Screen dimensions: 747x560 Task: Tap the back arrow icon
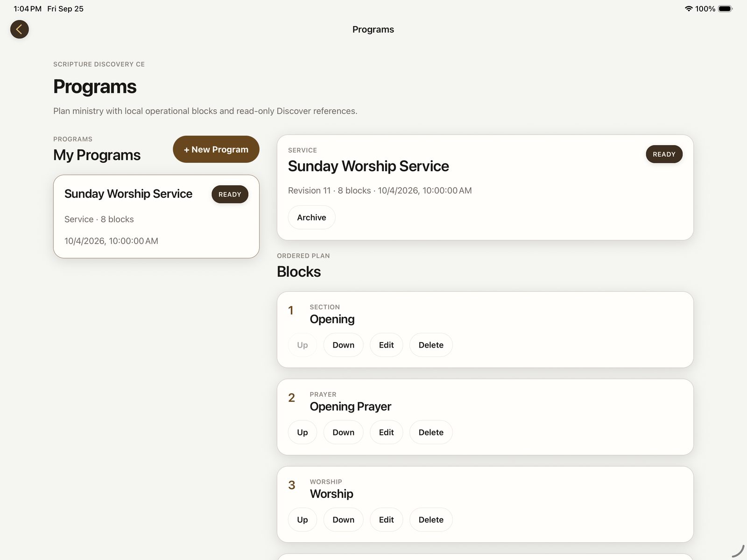(20, 29)
